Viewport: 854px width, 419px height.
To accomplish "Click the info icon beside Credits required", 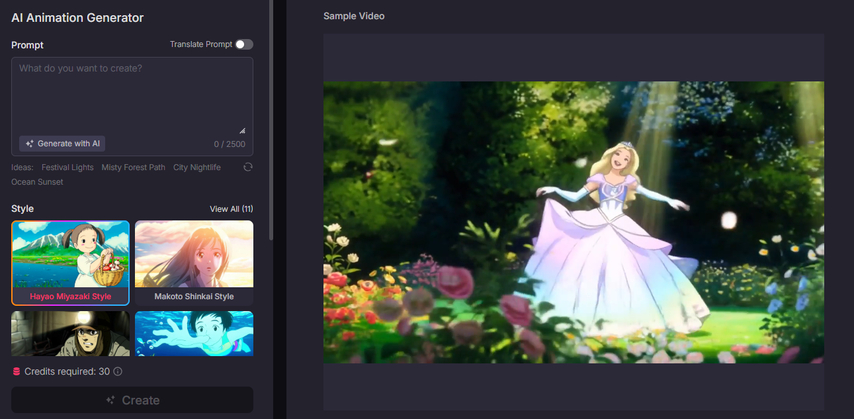I will tap(118, 372).
